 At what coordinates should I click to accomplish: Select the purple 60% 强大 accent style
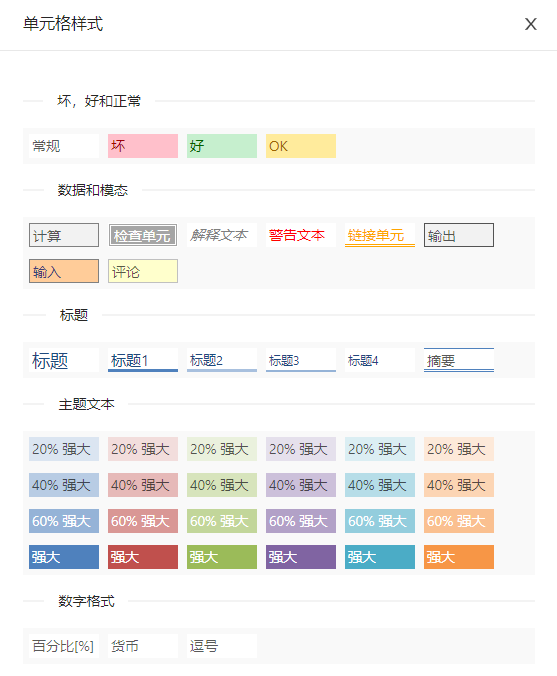coord(300,521)
